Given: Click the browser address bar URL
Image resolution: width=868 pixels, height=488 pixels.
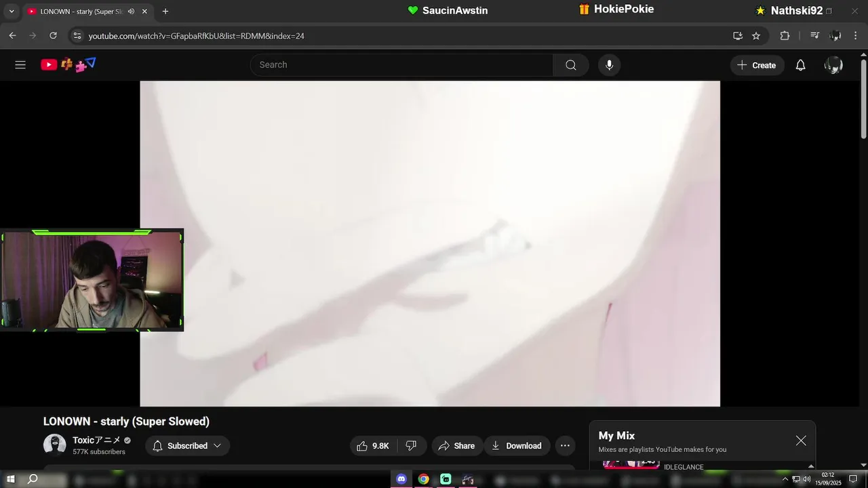Looking at the screenshot, I should [196, 36].
